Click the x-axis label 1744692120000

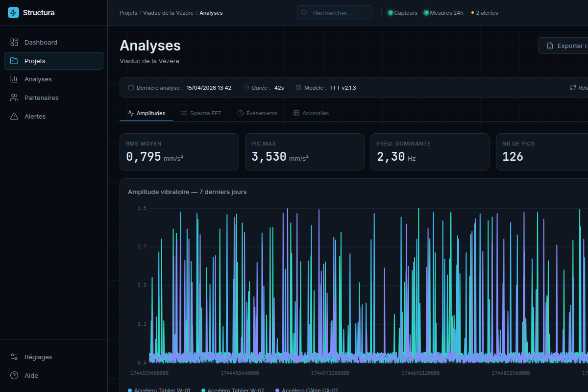coord(420,373)
